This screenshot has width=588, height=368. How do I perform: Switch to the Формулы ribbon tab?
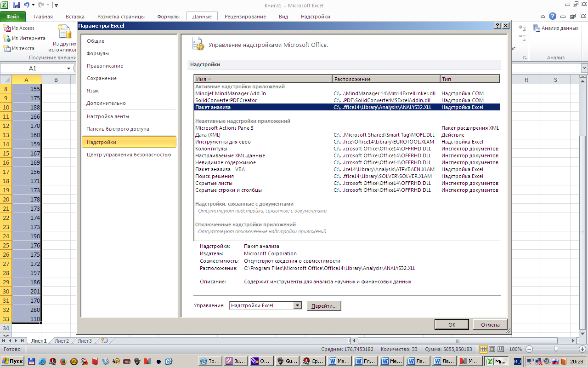pyautogui.click(x=169, y=17)
